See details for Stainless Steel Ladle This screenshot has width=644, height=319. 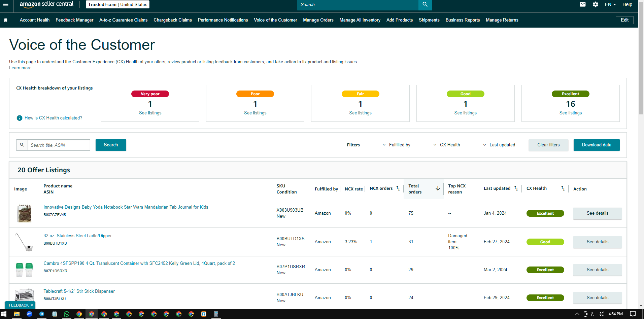tap(598, 242)
